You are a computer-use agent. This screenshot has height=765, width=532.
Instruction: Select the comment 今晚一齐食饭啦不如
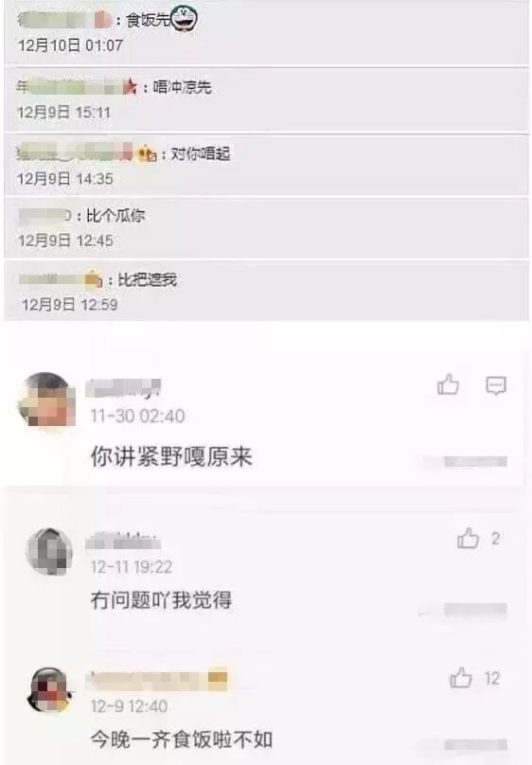click(182, 739)
